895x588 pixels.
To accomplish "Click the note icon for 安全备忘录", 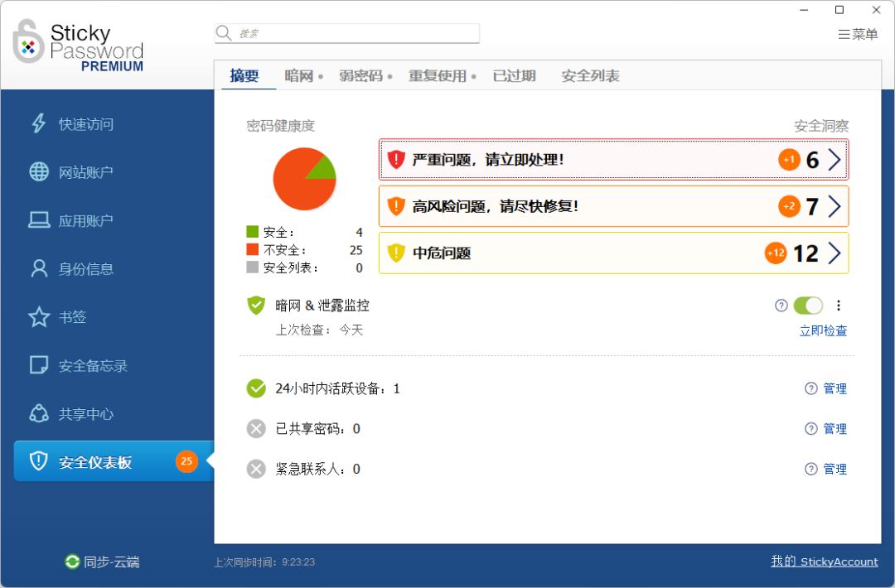I will point(39,365).
